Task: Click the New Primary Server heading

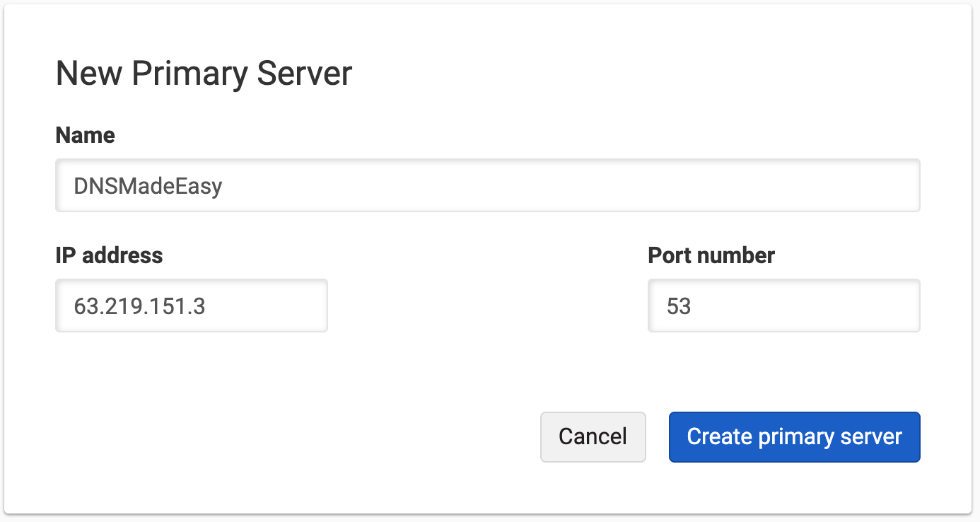Action: (x=204, y=72)
